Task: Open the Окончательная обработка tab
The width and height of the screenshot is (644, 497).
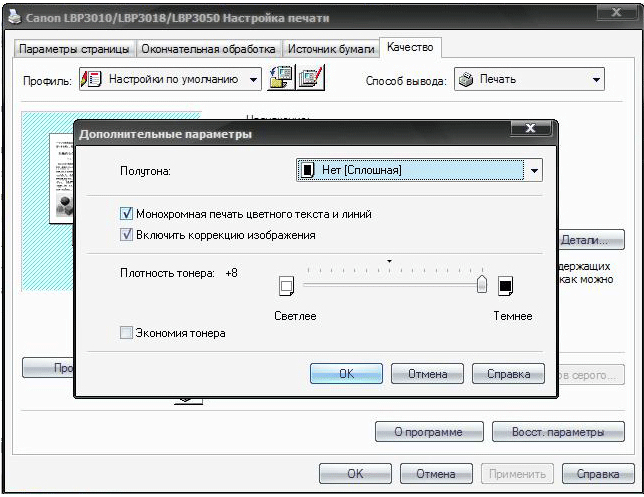Action: (208, 48)
